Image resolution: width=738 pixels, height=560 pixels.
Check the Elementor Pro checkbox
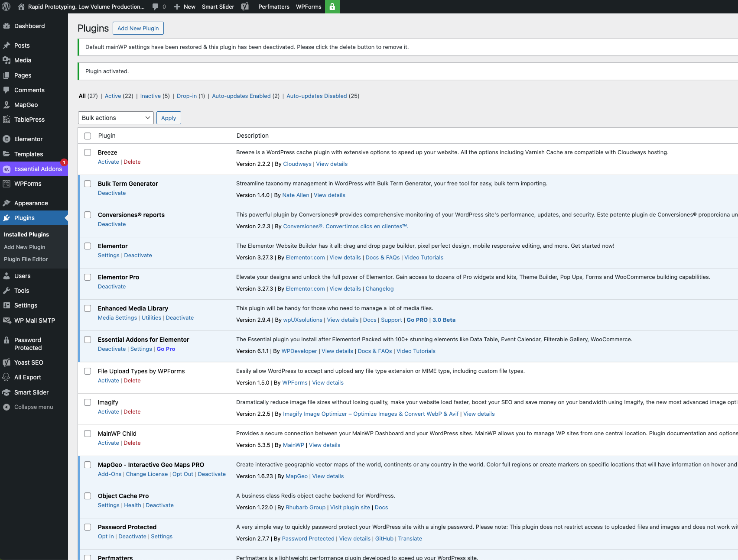coord(88,277)
